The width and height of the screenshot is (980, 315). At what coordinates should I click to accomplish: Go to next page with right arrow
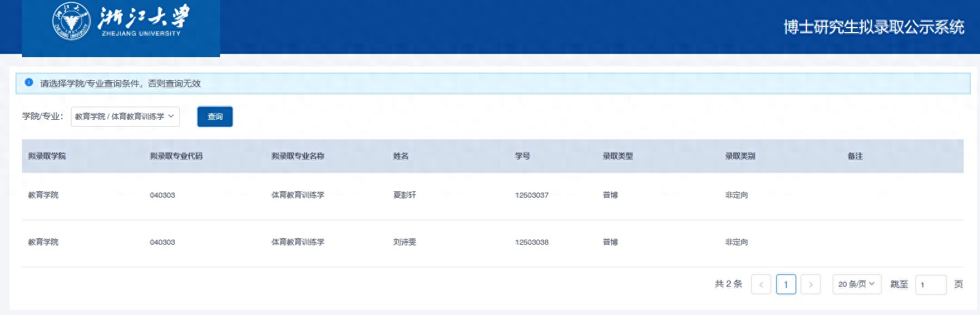tap(811, 284)
